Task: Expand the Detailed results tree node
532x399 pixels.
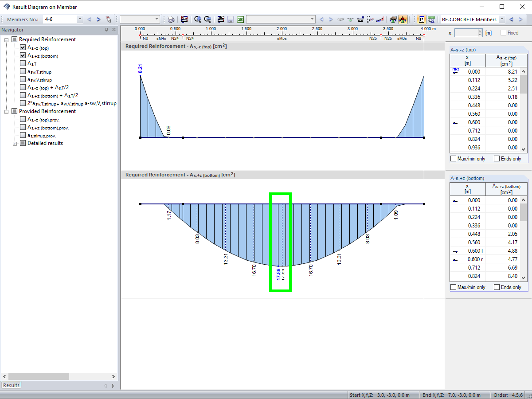Action: point(15,143)
